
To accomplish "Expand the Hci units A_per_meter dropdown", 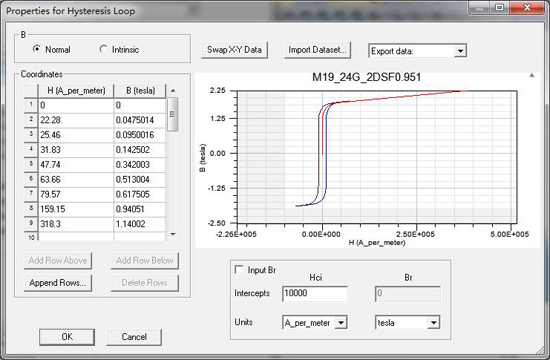I will click(341, 322).
